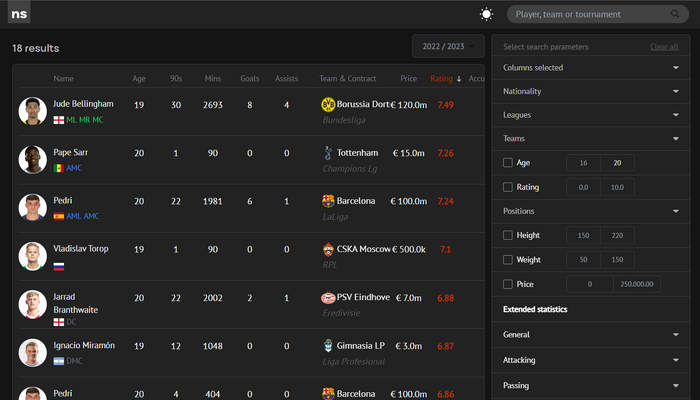Toggle the light mode sun icon
The height and width of the screenshot is (400, 700).
(486, 14)
